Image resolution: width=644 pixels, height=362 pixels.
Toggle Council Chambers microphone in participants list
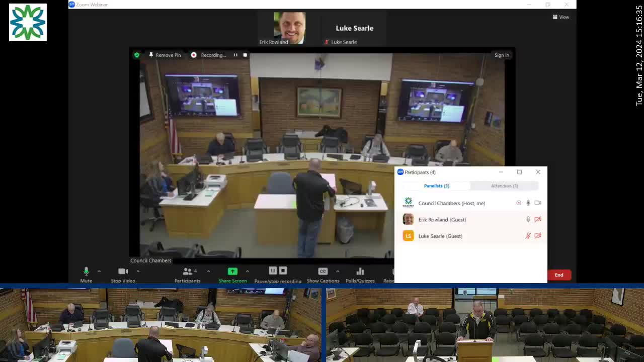coord(528,203)
